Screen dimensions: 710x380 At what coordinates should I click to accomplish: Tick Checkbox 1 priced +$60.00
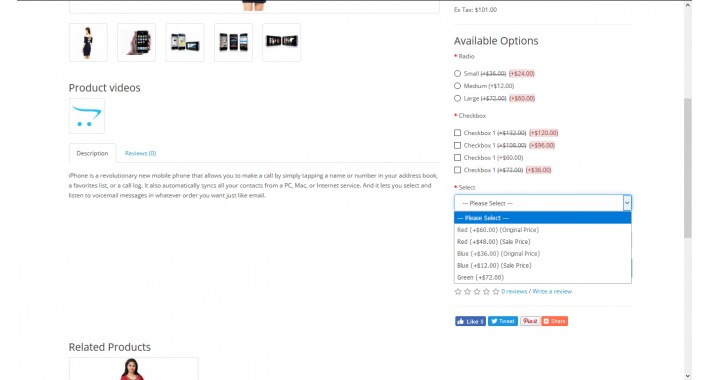tap(457, 158)
